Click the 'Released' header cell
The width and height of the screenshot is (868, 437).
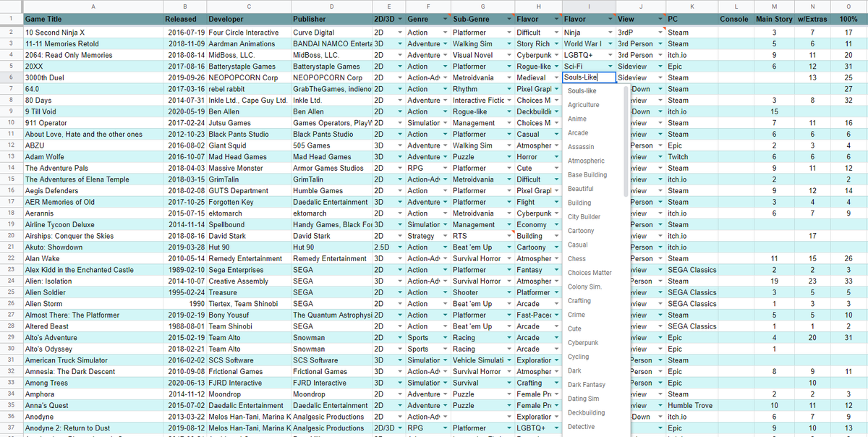pyautogui.click(x=184, y=19)
